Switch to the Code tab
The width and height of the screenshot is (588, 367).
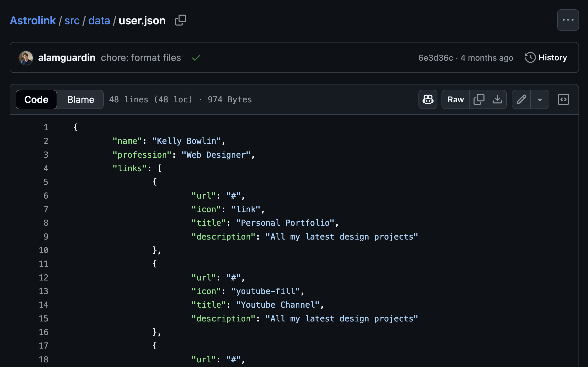point(36,99)
